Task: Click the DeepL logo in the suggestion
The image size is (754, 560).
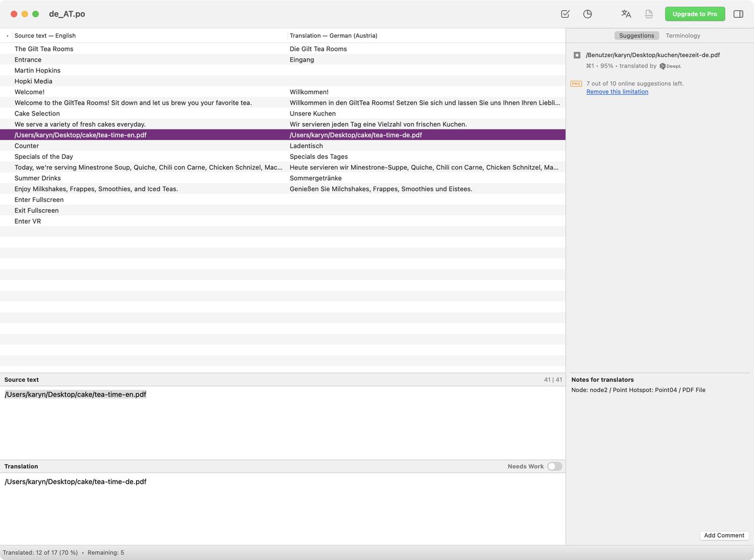Action: [670, 66]
